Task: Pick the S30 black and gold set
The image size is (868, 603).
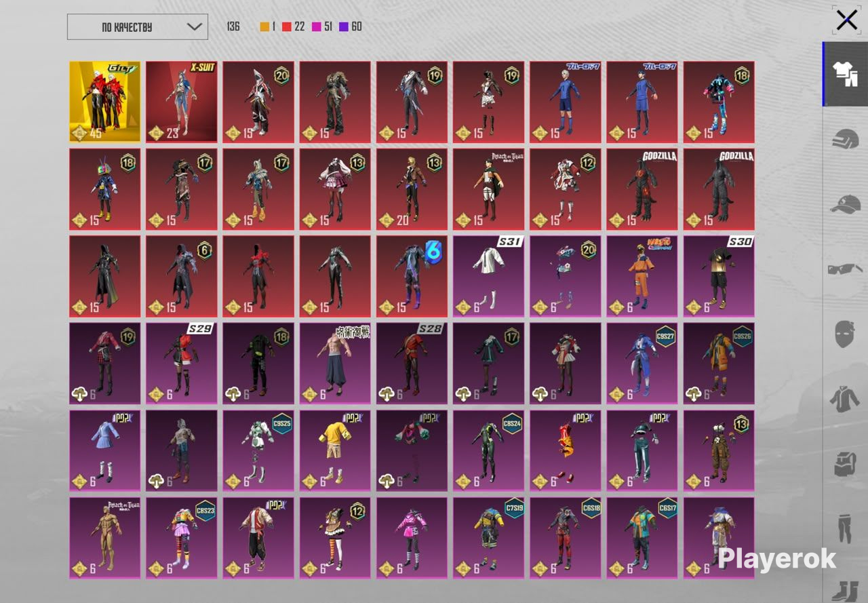Action: click(x=719, y=276)
